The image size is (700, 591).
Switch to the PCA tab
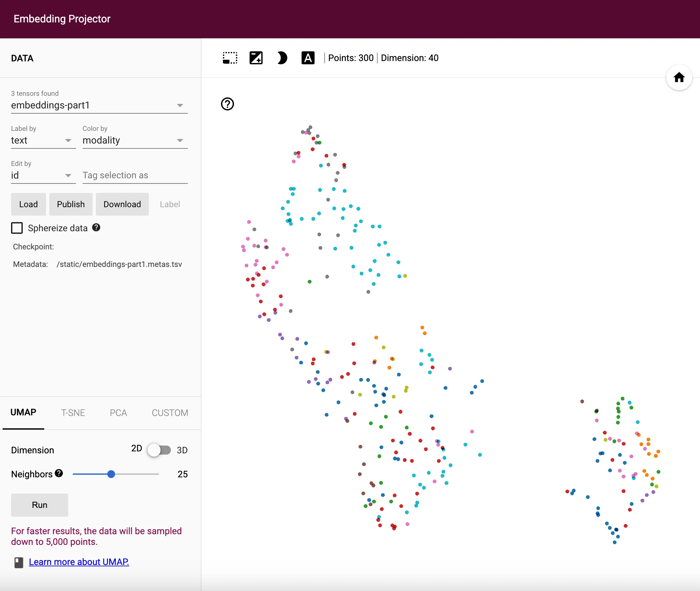118,413
